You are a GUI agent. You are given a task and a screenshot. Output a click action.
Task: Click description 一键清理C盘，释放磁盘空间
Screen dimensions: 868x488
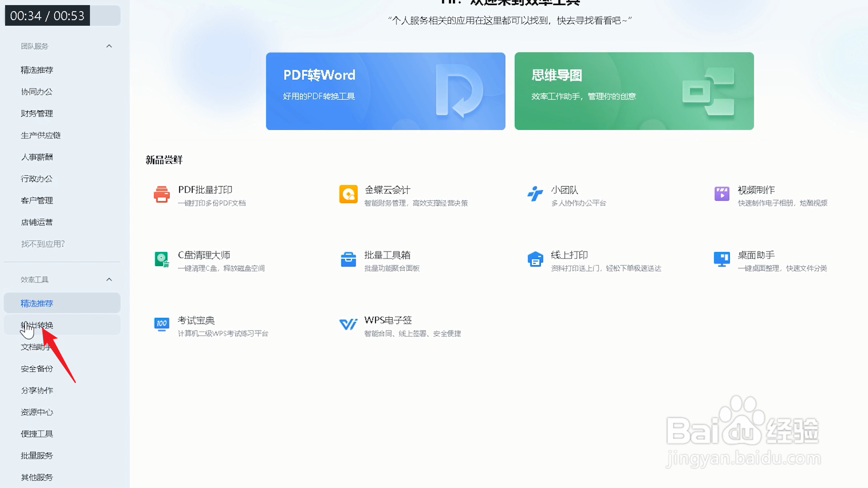[x=221, y=268]
